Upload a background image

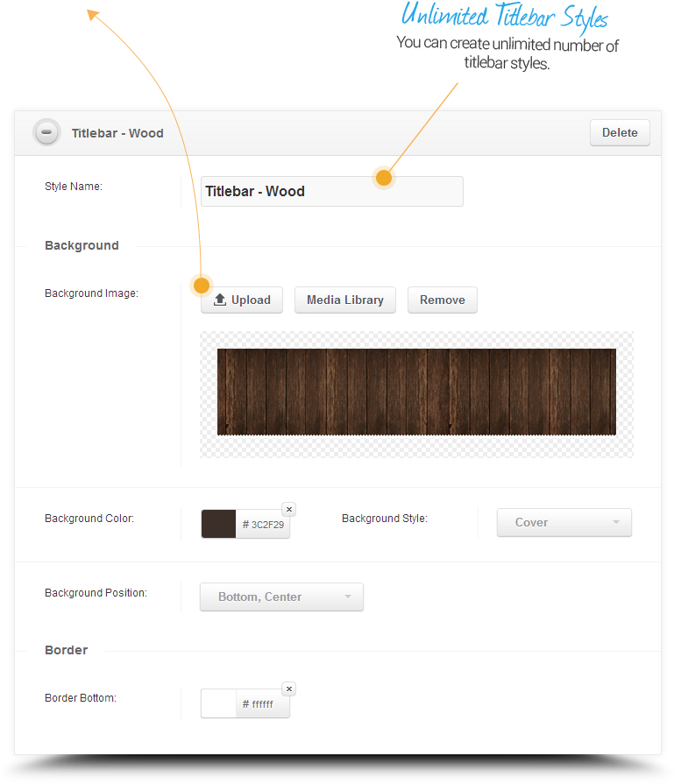click(x=242, y=300)
